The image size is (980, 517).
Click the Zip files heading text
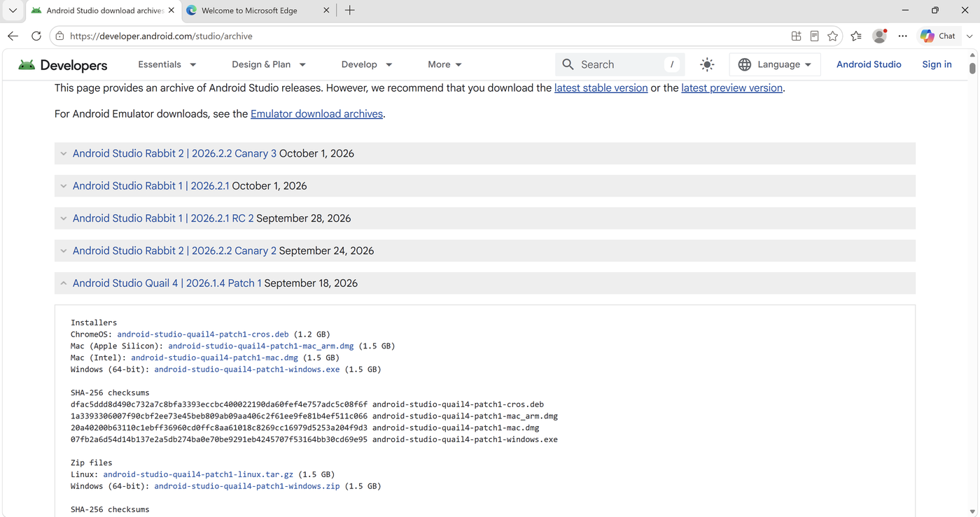tap(92, 462)
